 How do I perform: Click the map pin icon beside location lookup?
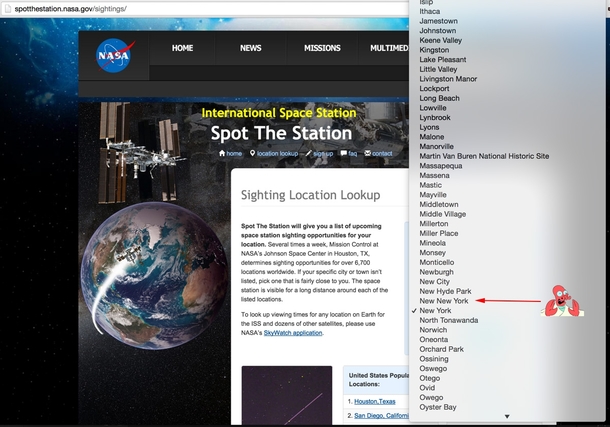pos(252,153)
